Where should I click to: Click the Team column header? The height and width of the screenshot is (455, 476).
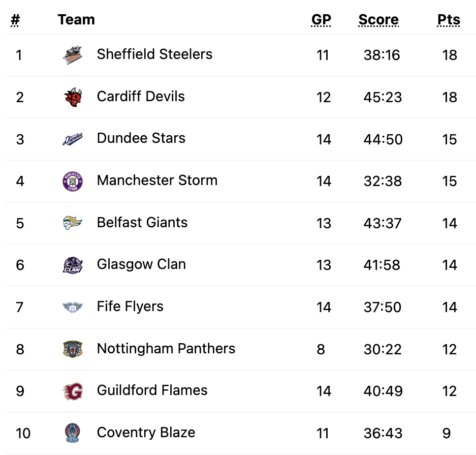(x=77, y=20)
